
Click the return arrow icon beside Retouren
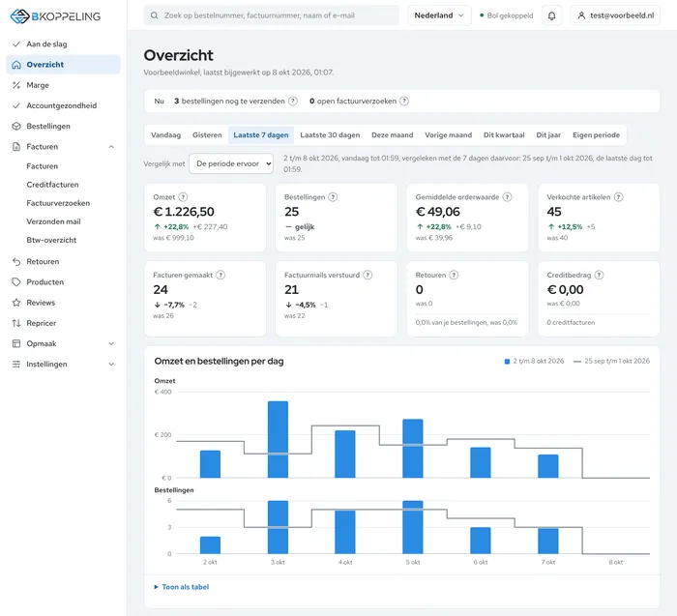16,262
